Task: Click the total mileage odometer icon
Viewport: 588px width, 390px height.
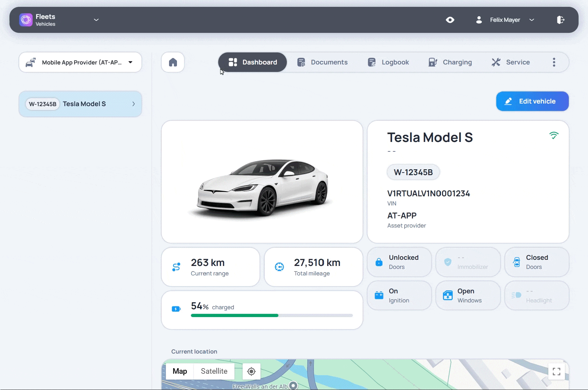Action: tap(279, 267)
